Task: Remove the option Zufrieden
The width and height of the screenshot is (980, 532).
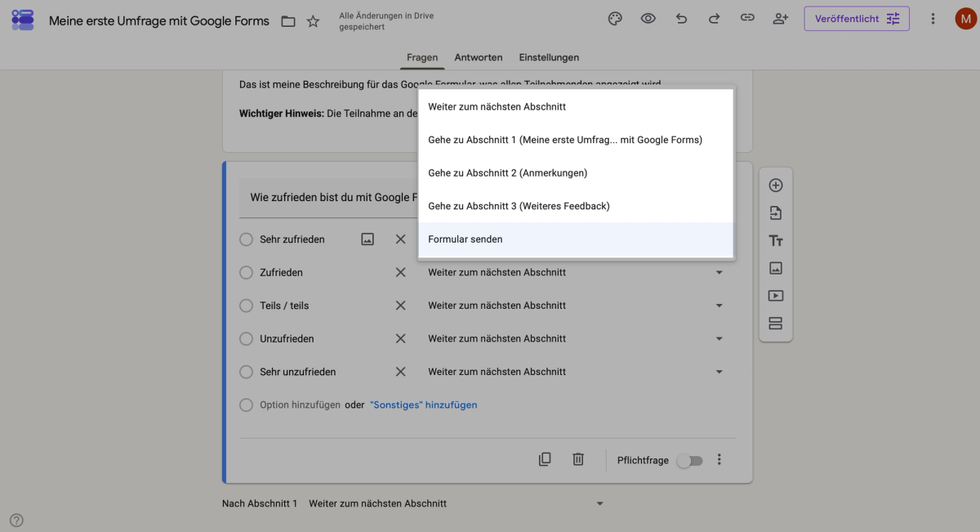Action: click(400, 272)
